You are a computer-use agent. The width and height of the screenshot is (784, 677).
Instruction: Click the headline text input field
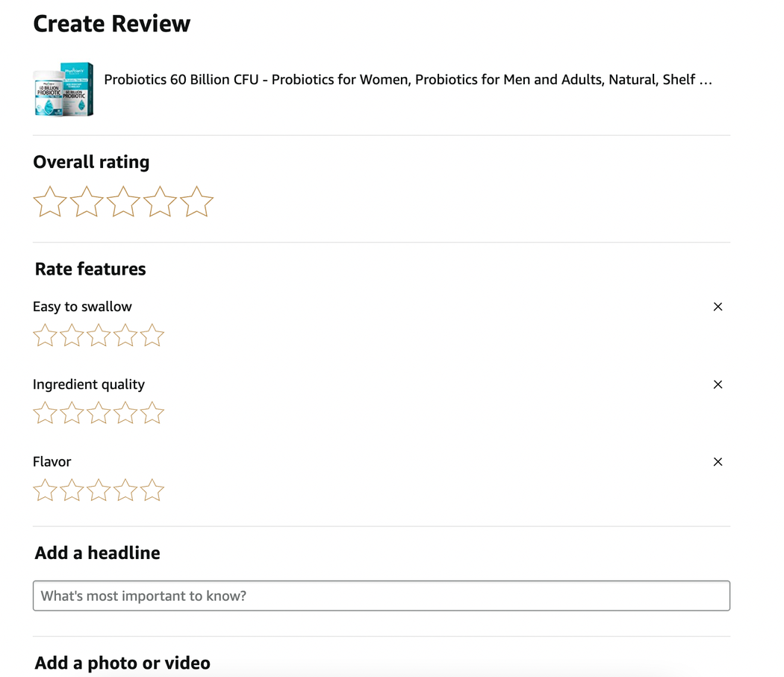381,596
